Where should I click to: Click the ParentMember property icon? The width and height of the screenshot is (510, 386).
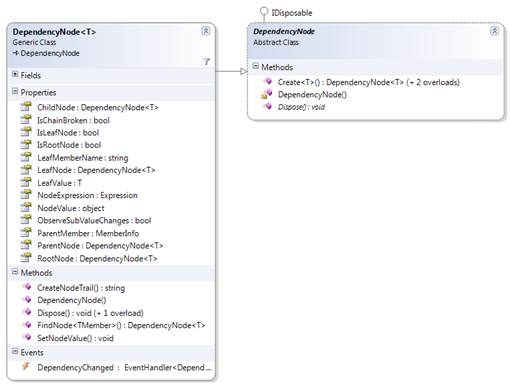point(26,233)
